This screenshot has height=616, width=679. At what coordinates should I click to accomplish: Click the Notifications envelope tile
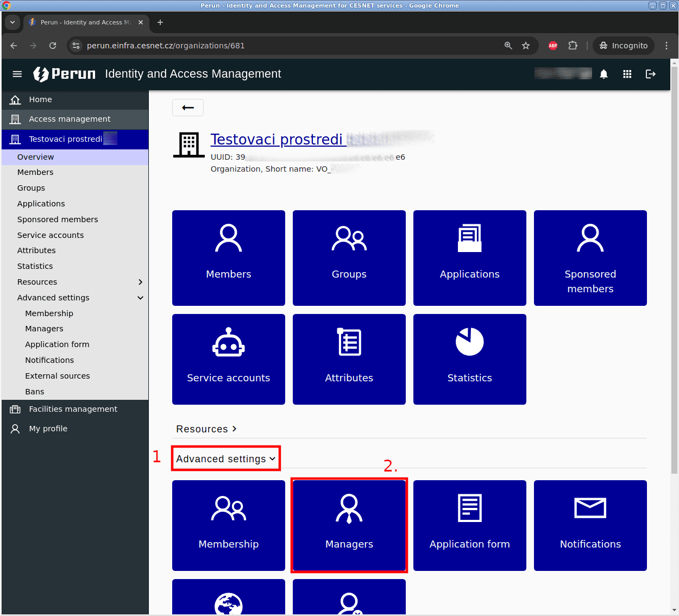(590, 525)
